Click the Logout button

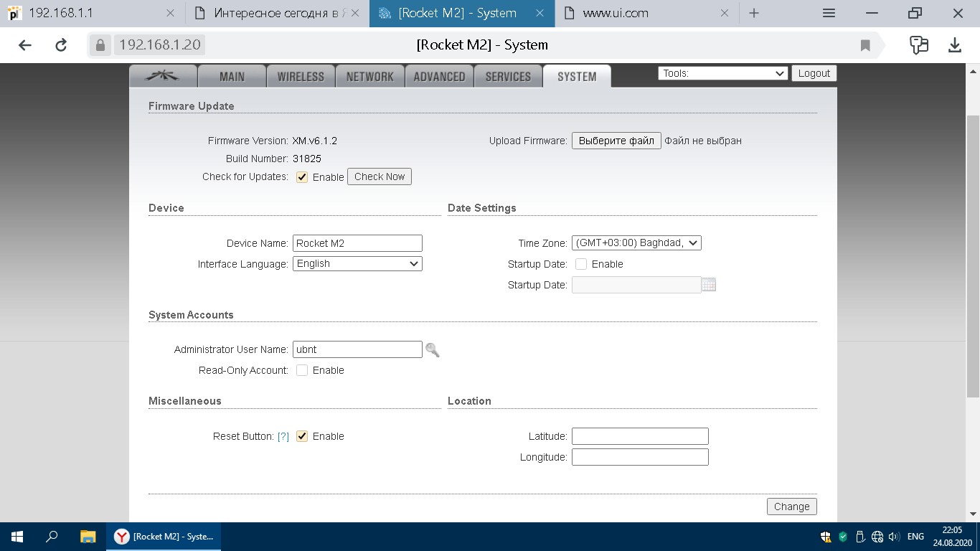pyautogui.click(x=814, y=73)
